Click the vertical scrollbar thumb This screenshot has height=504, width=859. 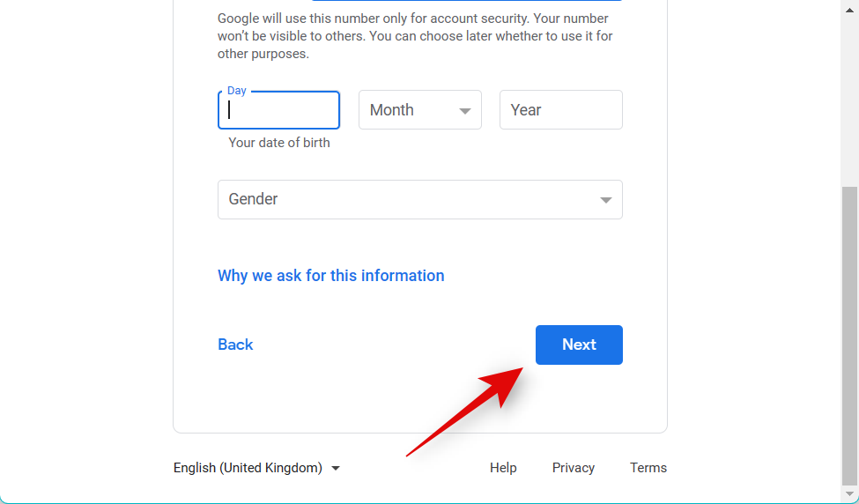point(849,335)
